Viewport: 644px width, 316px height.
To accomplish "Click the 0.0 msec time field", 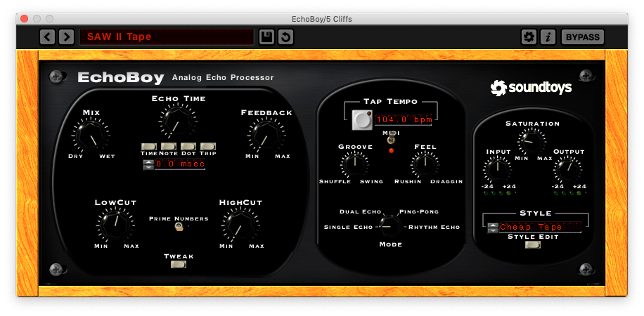I will tap(179, 164).
